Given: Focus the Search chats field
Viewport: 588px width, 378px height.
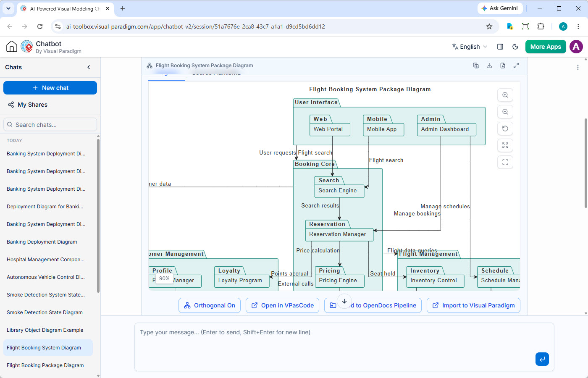Looking at the screenshot, I should coord(50,125).
